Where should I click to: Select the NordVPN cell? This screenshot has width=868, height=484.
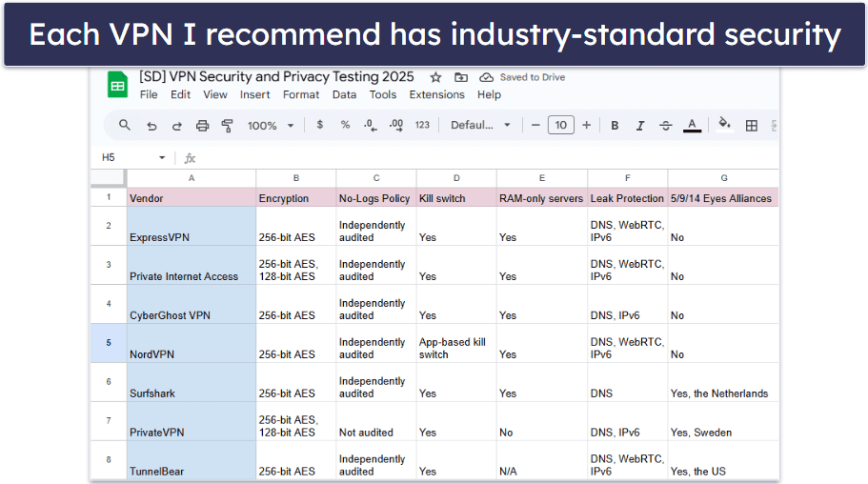coord(192,343)
